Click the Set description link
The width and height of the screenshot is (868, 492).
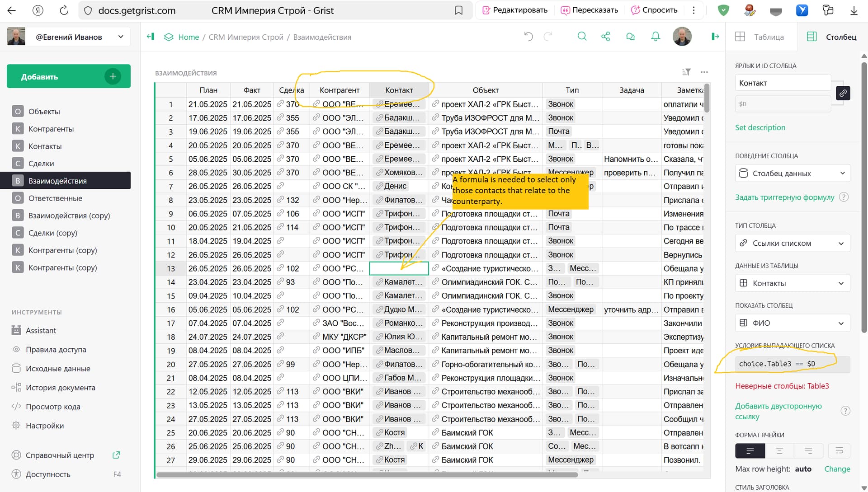tap(760, 127)
